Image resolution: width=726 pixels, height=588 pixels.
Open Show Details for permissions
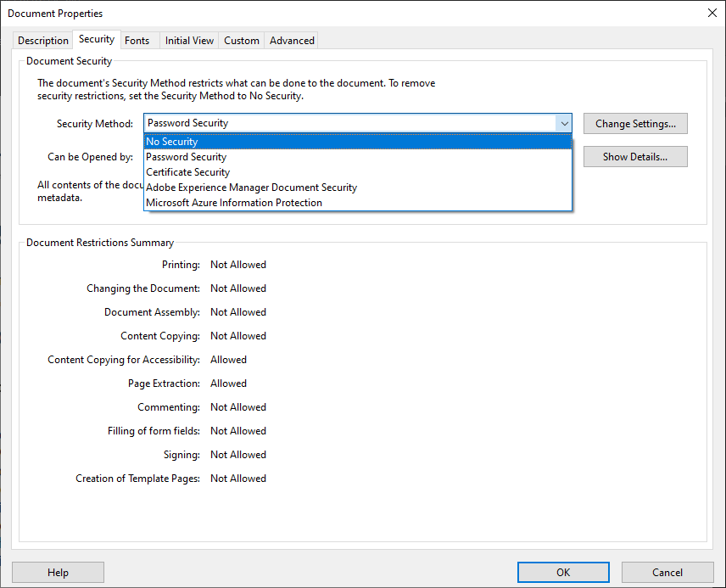[635, 157]
